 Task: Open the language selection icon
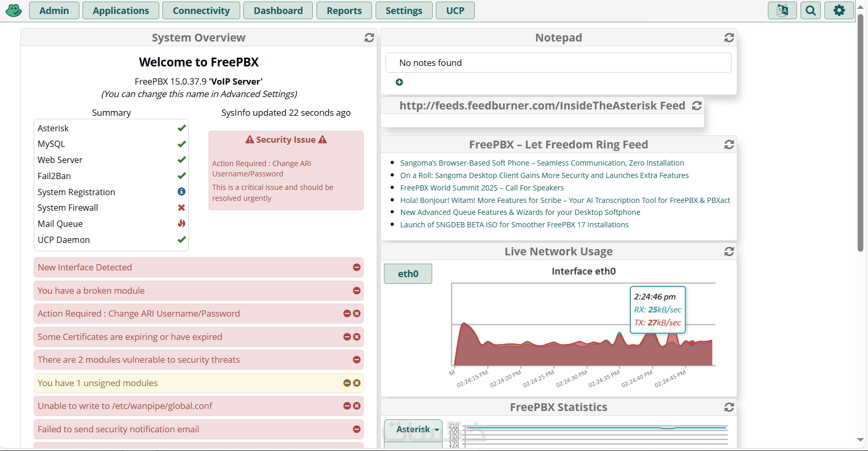pyautogui.click(x=782, y=10)
